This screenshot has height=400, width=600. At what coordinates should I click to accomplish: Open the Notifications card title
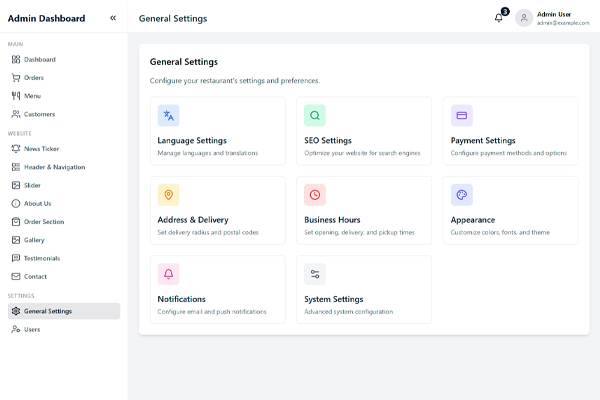coord(181,299)
